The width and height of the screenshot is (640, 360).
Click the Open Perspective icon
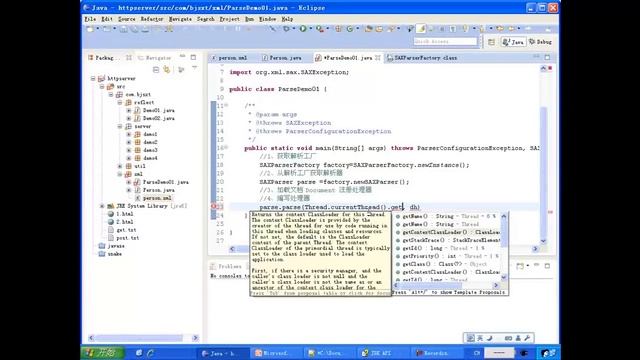coord(491,42)
